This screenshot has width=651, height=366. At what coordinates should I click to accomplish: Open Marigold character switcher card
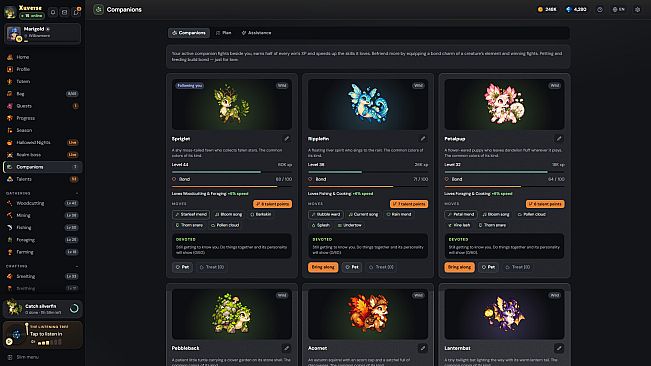pos(42,34)
